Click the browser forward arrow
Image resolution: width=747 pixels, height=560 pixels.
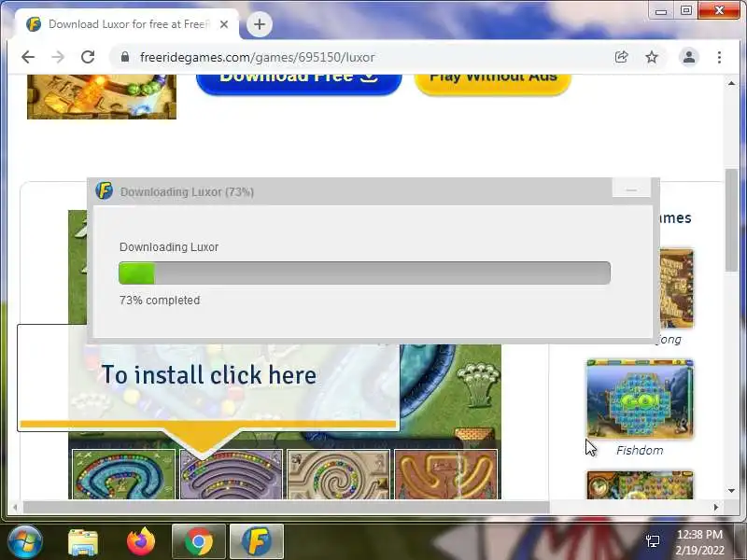pyautogui.click(x=58, y=57)
